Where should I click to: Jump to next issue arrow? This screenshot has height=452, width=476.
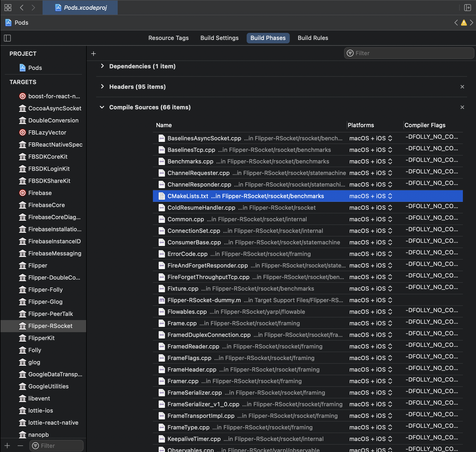(472, 23)
